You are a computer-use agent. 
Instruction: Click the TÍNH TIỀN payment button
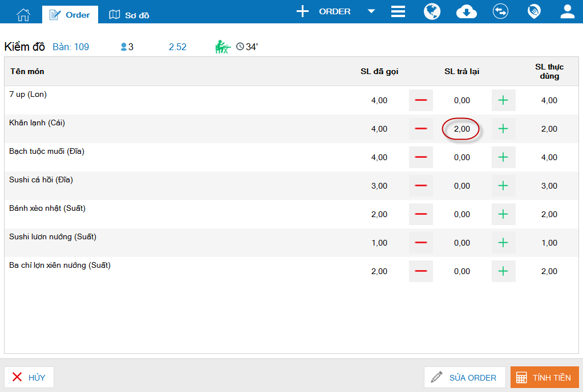545,377
